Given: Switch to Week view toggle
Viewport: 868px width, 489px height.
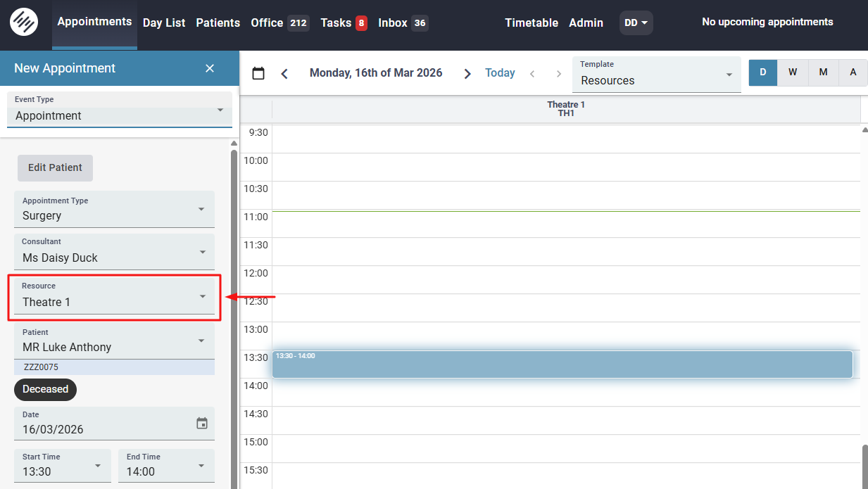Looking at the screenshot, I should [793, 72].
